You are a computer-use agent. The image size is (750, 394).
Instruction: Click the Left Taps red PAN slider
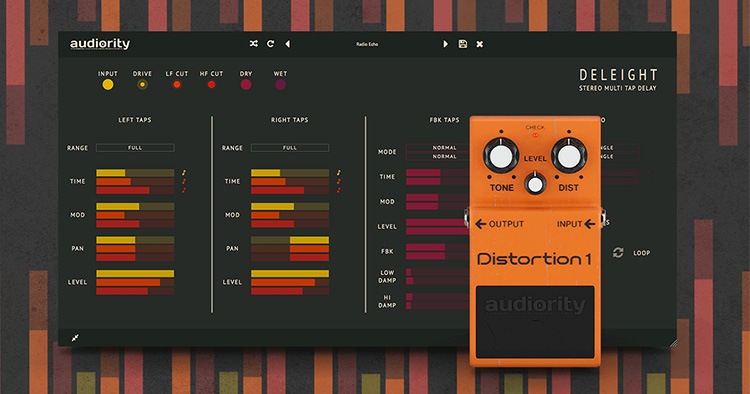[135, 258]
